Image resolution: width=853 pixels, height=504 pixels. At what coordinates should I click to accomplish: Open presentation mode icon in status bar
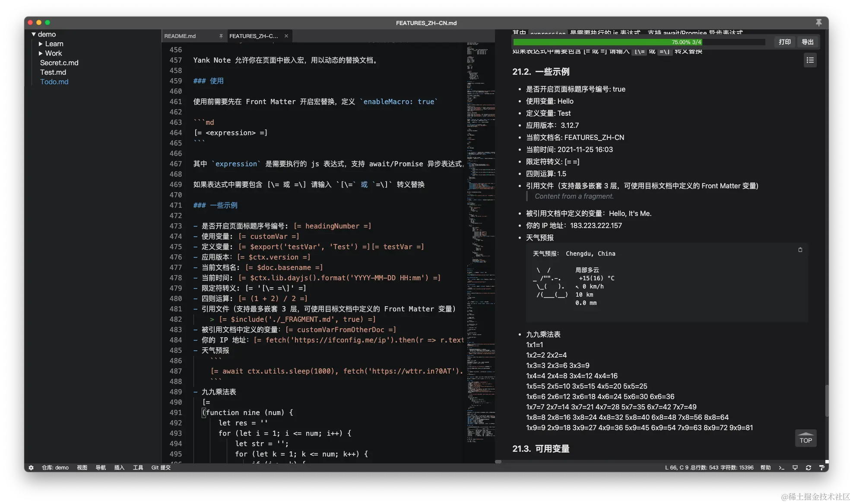coord(795,468)
